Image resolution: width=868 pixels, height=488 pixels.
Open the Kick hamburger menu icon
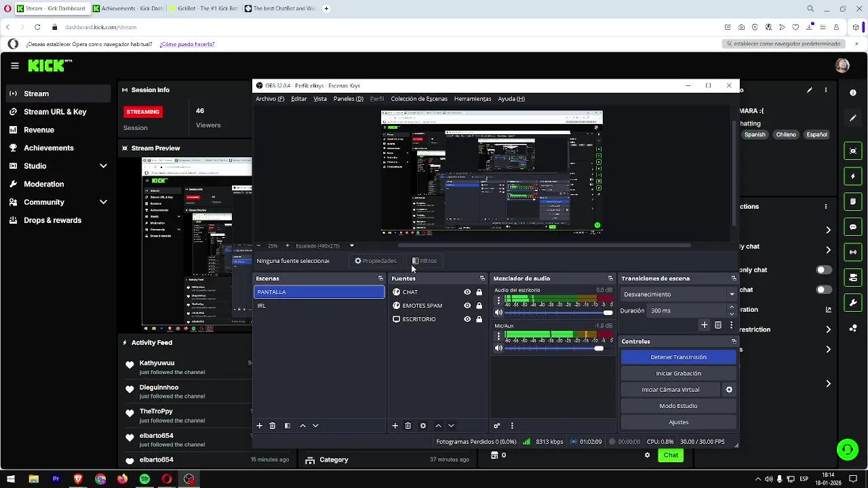[x=14, y=66]
